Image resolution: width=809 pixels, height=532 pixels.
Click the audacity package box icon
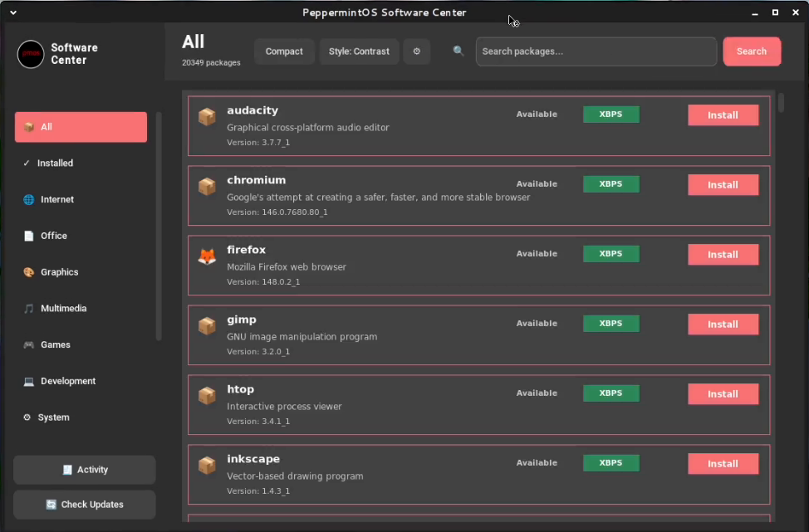coord(207,117)
